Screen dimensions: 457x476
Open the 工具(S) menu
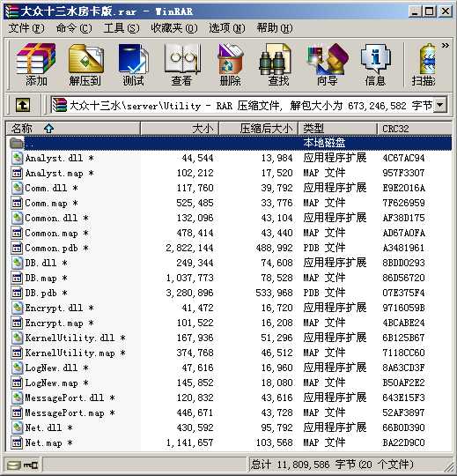[122, 28]
